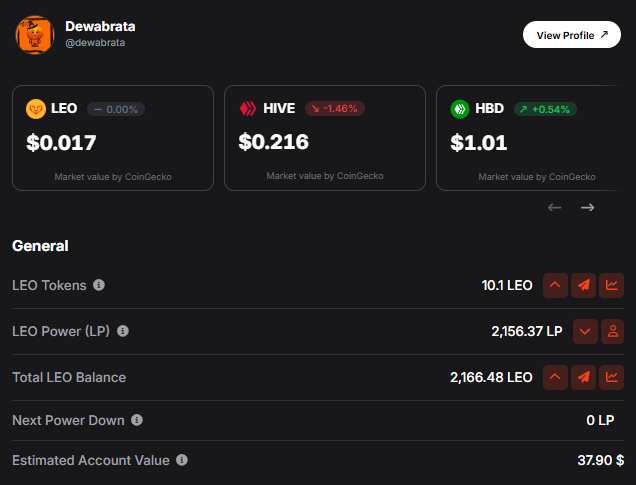
Task: Click down chevron in LEO Power row
Action: click(x=585, y=331)
